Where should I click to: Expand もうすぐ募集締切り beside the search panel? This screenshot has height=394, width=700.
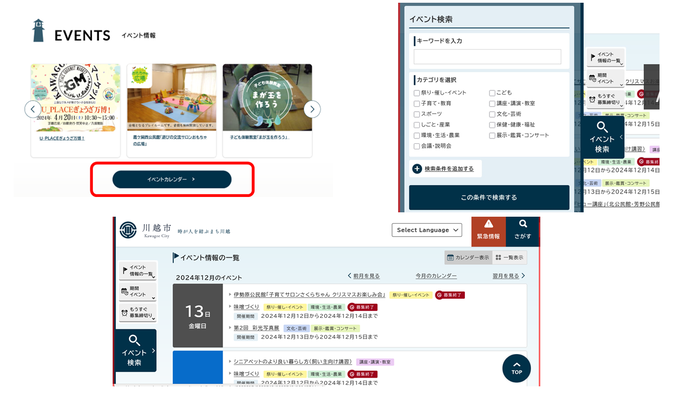coord(605,99)
